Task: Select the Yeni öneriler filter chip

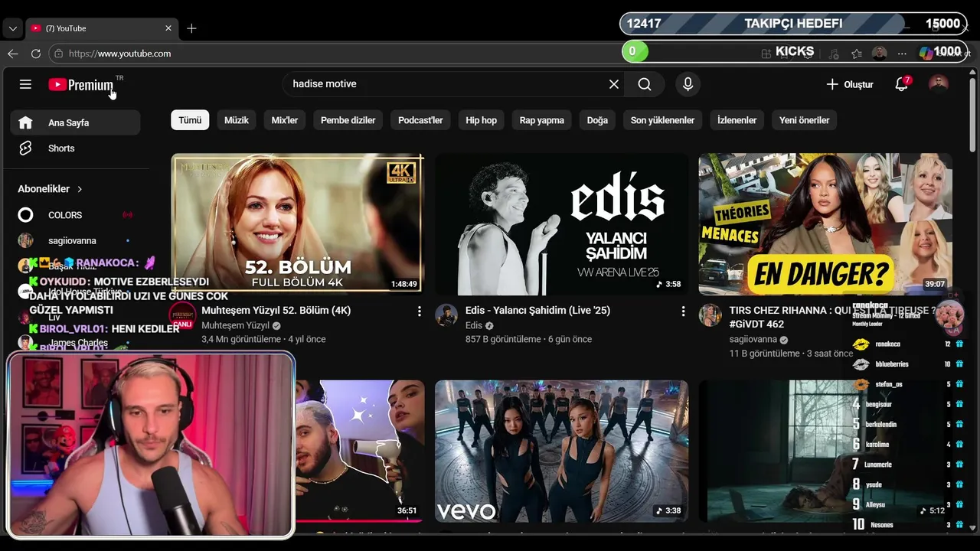Action: click(805, 120)
